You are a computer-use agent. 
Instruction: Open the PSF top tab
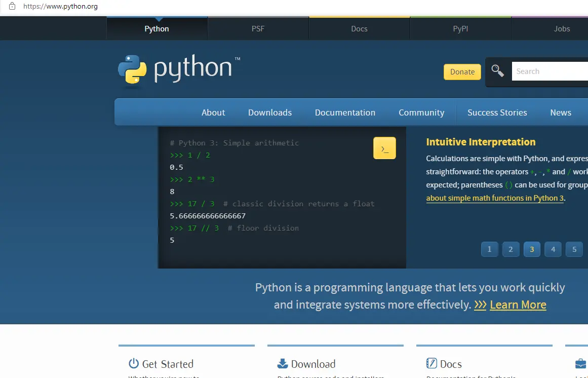point(258,28)
